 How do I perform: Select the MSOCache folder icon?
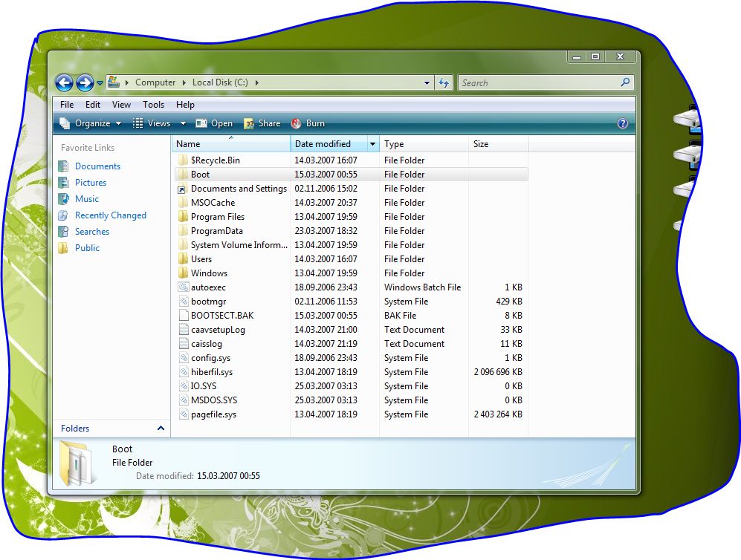[x=184, y=203]
